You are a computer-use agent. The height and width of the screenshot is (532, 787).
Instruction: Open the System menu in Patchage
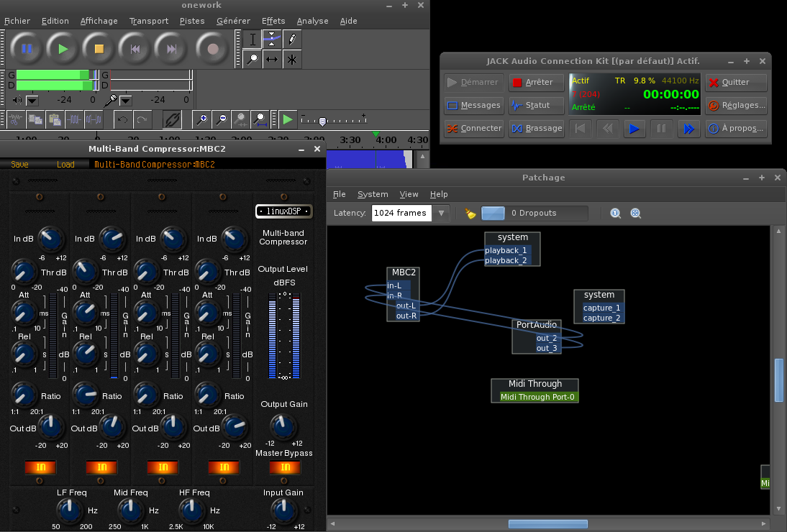372,194
